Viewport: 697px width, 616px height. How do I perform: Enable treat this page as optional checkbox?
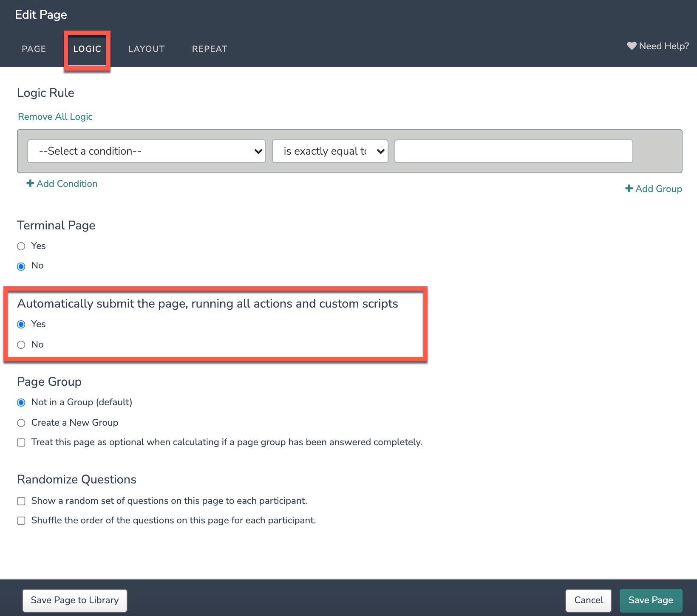(x=21, y=443)
